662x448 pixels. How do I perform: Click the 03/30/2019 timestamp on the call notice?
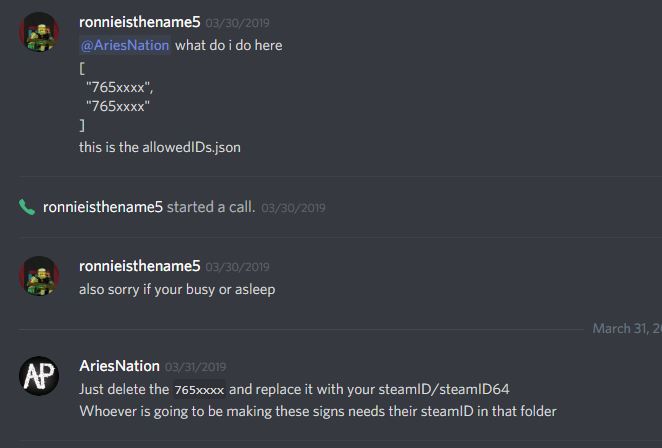[293, 208]
